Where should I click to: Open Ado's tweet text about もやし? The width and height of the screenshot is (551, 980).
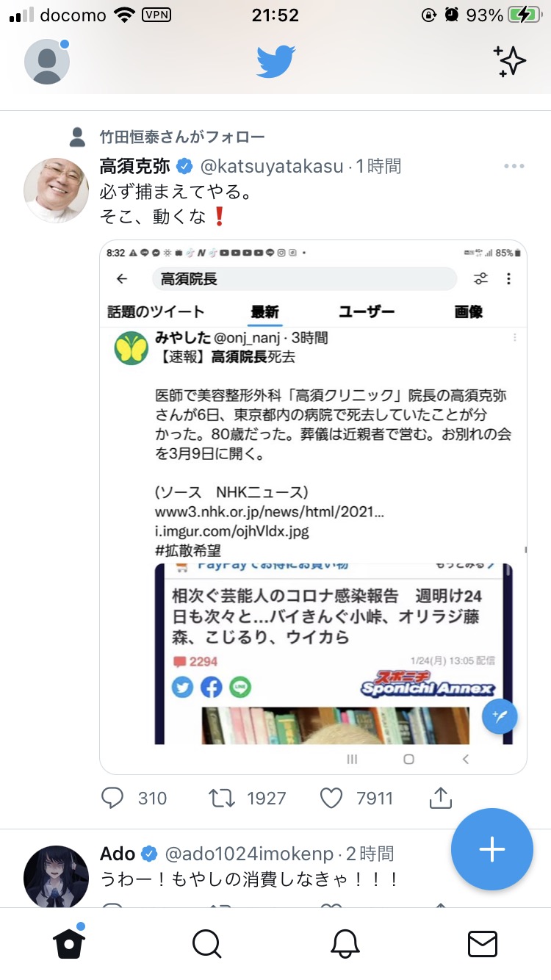[250, 879]
